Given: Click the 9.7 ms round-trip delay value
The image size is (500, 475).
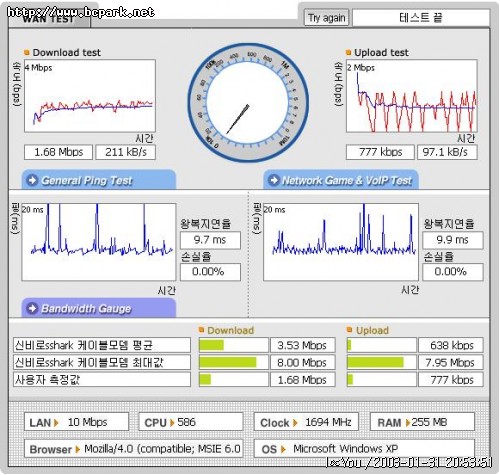Looking at the screenshot, I should click(210, 240).
